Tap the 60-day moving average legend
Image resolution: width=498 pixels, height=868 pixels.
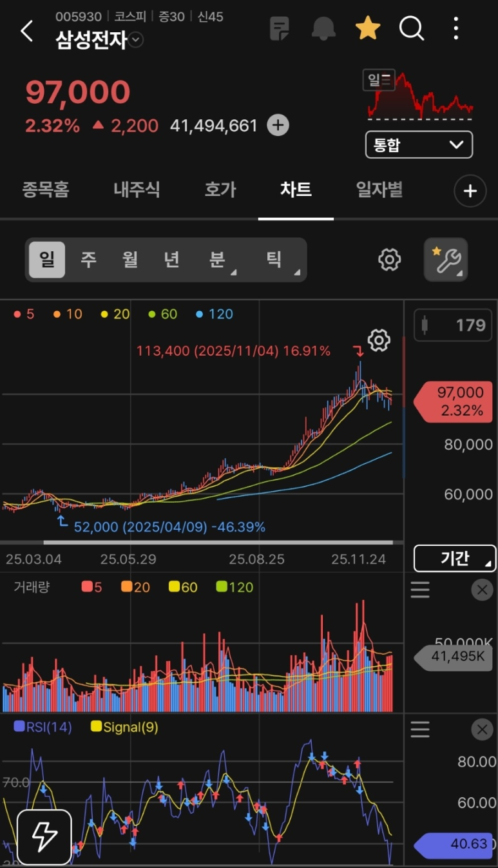[x=163, y=314]
